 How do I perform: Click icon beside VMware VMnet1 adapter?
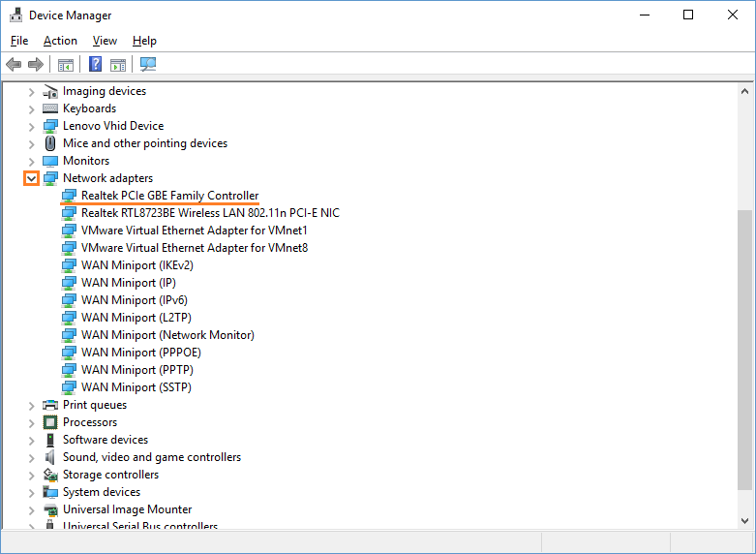(x=69, y=231)
